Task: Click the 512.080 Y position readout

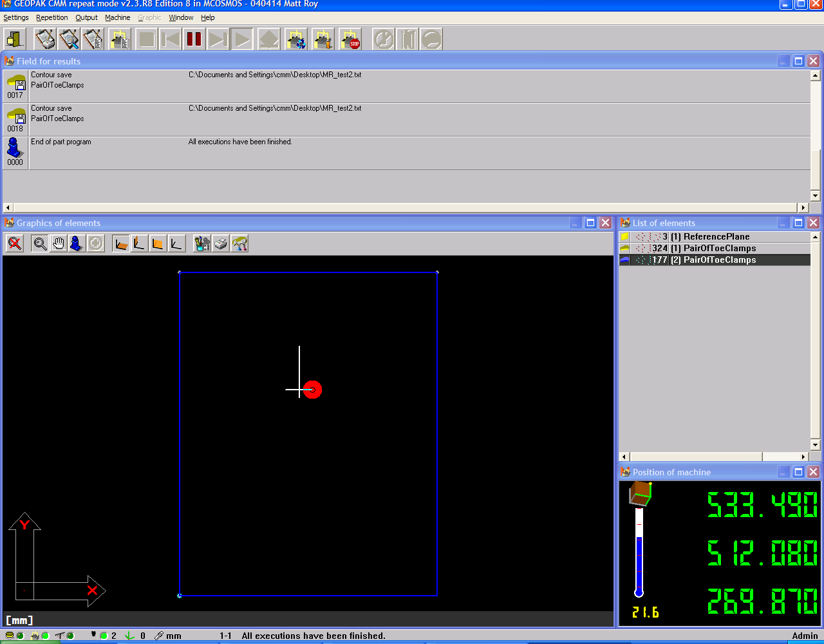Action: tap(763, 553)
